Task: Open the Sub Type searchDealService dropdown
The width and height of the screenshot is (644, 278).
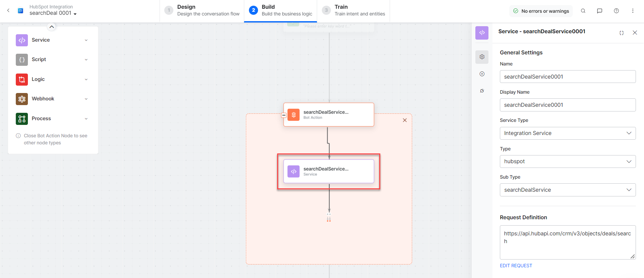Action: pyautogui.click(x=567, y=190)
